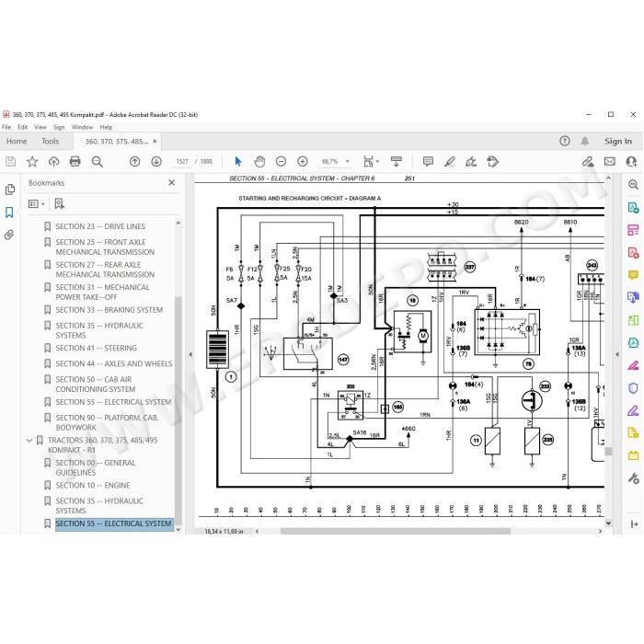Screen dimensions: 644x644
Task: Find bookmark icon in Bookmarks panel
Action: 60,203
